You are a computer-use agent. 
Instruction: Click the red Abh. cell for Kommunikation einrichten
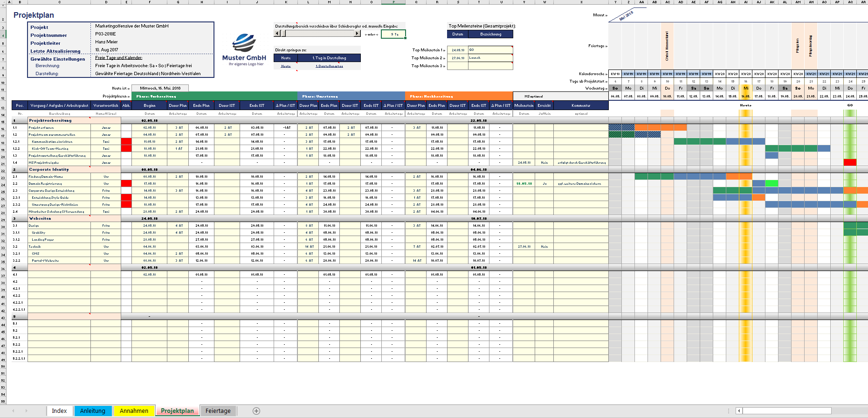[126, 141]
